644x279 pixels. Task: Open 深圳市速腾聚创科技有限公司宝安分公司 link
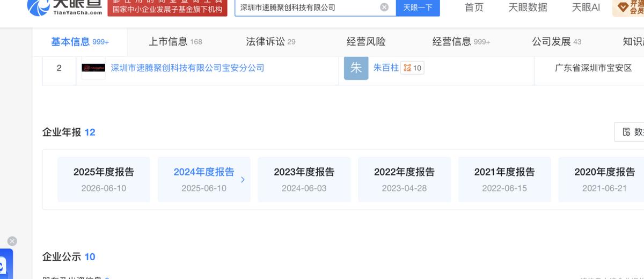click(x=187, y=68)
